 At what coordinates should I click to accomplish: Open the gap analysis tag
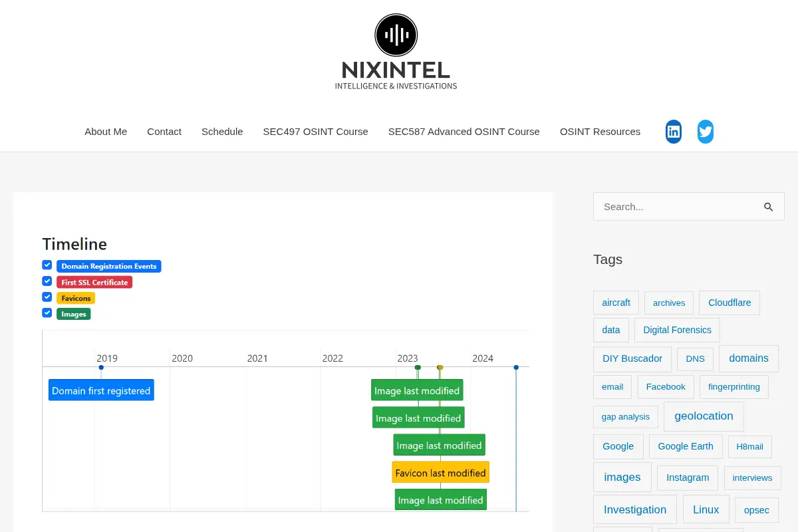(626, 417)
